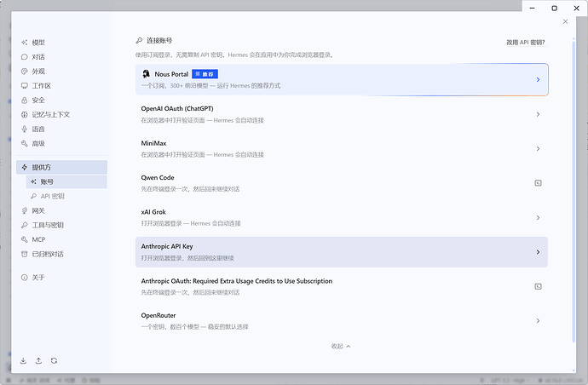Click the text 一个密钥，数百个模型
The width and height of the screenshot is (588, 385).
pos(170,327)
